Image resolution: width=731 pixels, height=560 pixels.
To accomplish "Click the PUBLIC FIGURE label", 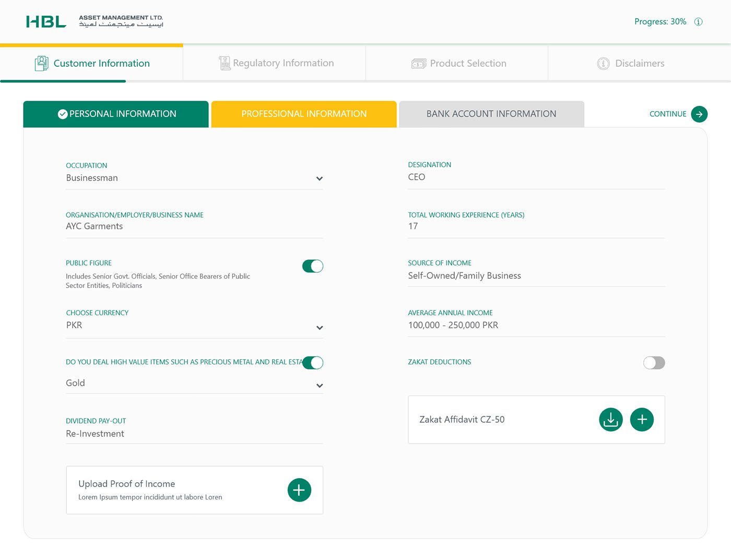I will pos(89,263).
